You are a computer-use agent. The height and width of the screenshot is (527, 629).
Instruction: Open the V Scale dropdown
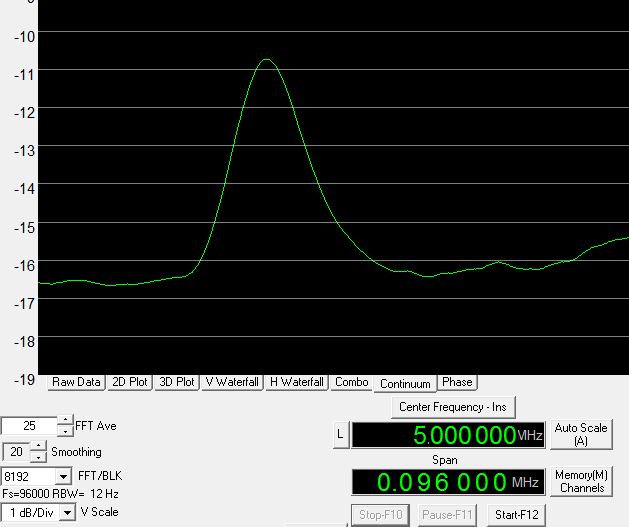pyautogui.click(x=68, y=512)
